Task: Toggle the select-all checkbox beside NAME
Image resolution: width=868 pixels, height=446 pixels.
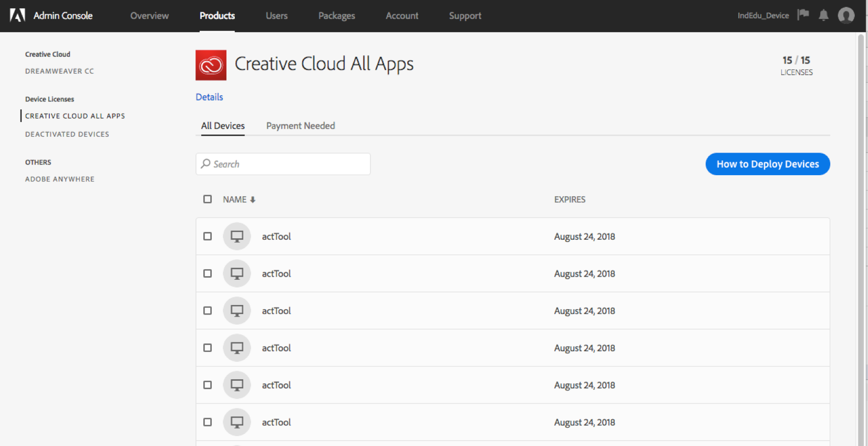Action: [208, 199]
